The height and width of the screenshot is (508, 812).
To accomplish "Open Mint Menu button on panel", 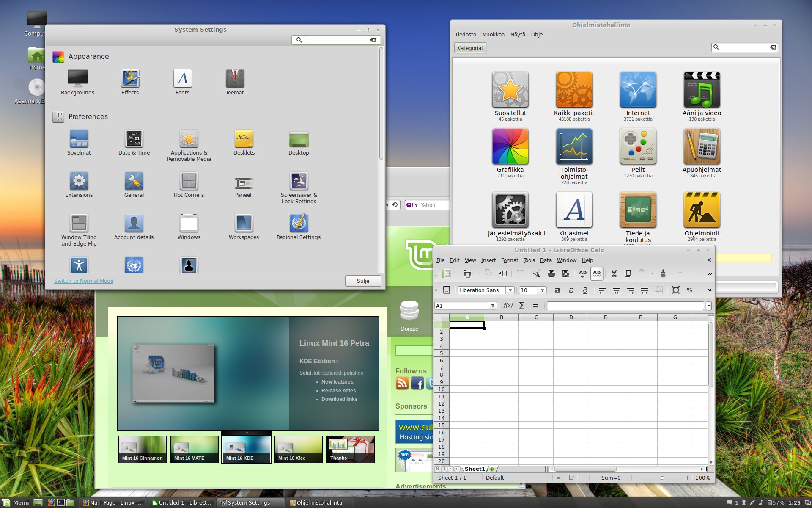I will point(16,502).
